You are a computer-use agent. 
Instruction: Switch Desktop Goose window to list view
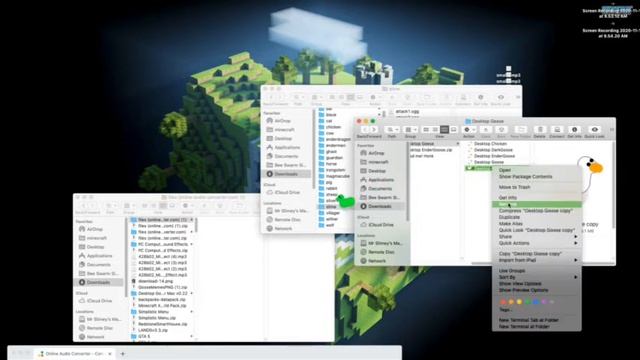tap(435, 130)
